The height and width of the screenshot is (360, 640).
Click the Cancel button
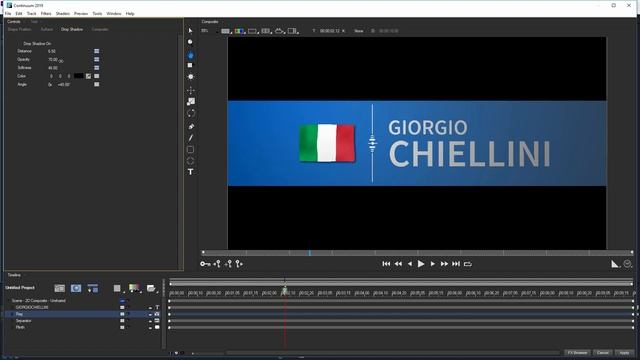(603, 353)
